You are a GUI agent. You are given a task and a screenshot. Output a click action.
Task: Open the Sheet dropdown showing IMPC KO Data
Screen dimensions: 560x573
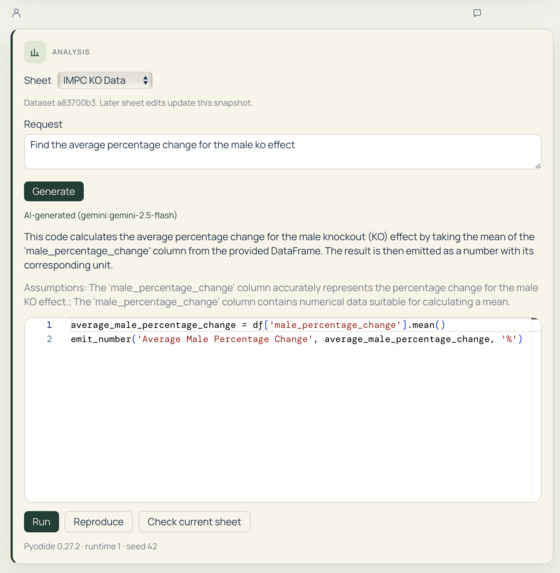click(105, 80)
